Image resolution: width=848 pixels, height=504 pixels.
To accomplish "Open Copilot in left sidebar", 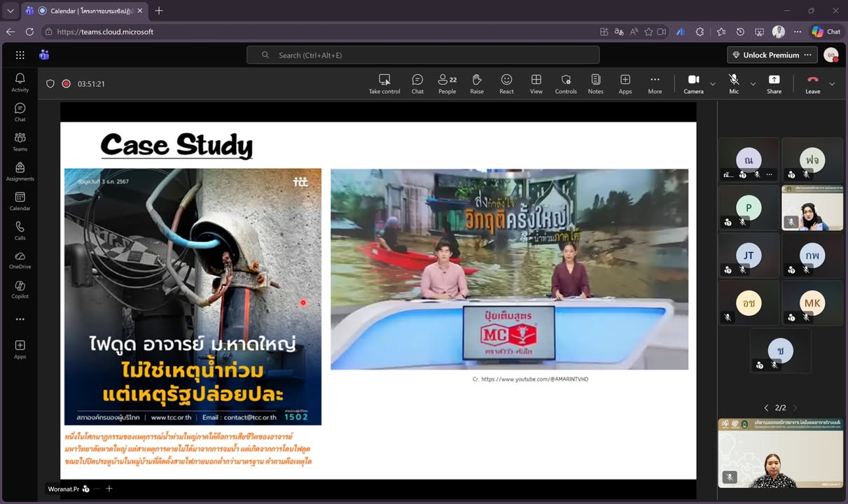I will 20,289.
